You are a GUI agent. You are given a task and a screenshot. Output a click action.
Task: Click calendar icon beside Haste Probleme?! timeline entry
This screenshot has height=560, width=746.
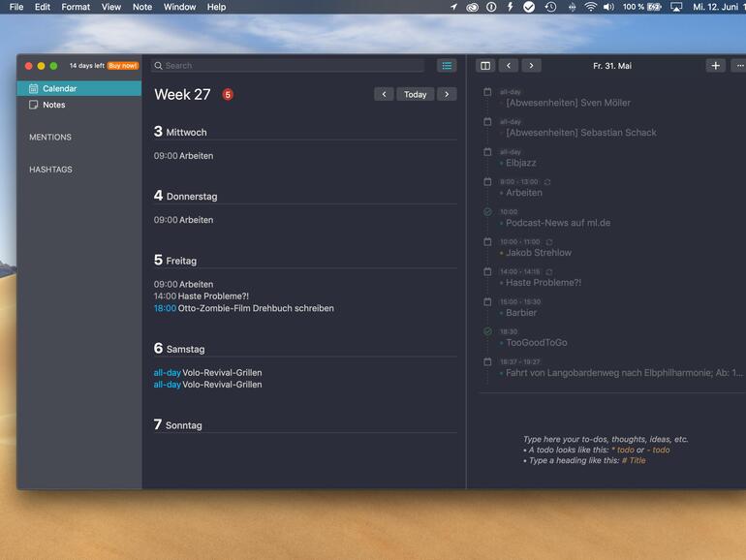[487, 271]
